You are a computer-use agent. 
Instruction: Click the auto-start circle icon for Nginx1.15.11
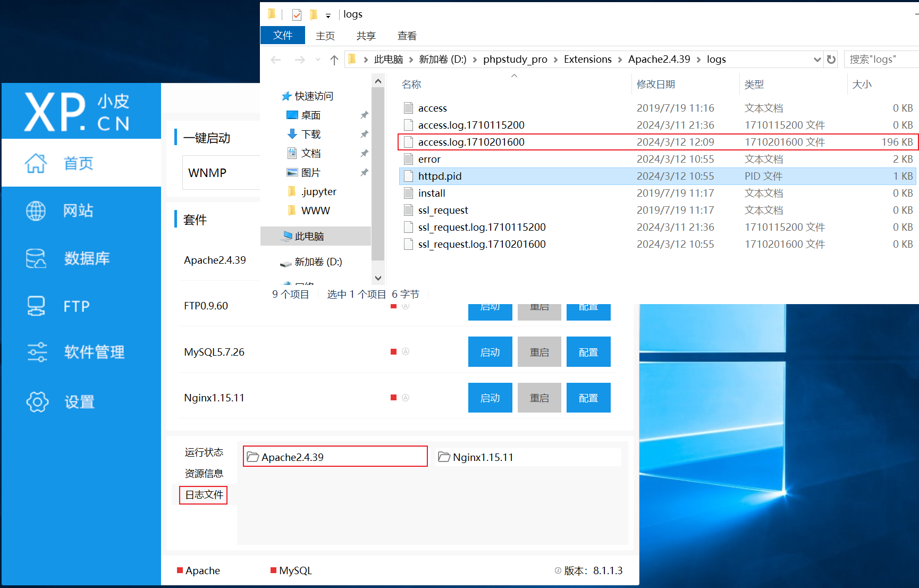click(x=406, y=398)
